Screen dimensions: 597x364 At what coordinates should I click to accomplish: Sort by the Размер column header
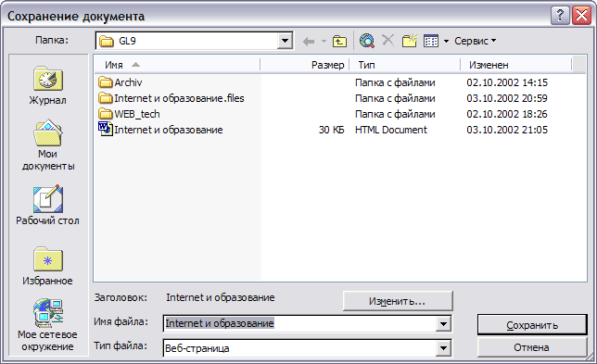(x=304, y=65)
